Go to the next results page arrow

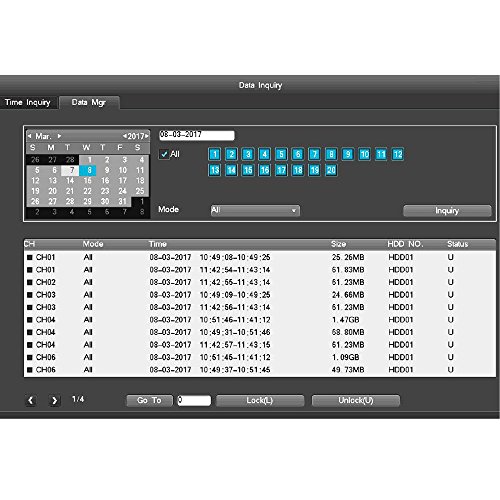click(x=54, y=400)
